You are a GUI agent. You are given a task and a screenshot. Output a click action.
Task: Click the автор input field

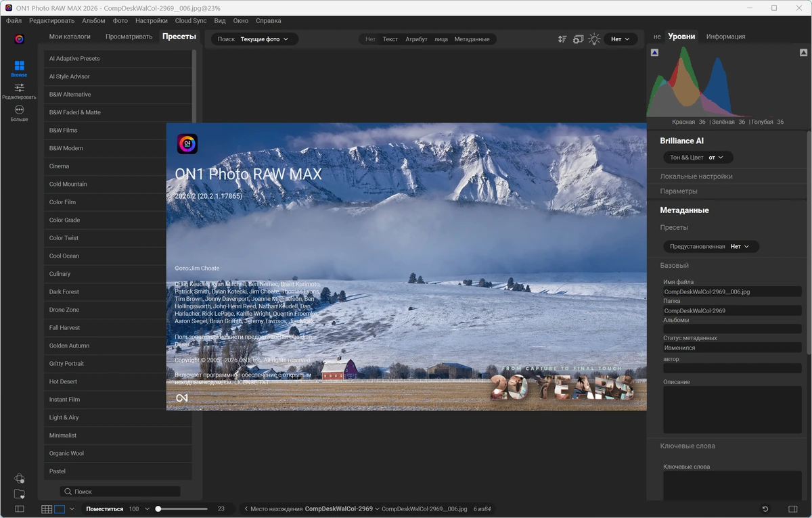pos(732,369)
